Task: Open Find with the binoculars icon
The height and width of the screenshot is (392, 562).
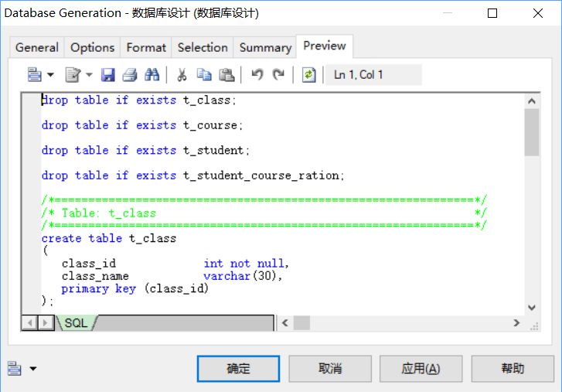Action: click(x=152, y=74)
